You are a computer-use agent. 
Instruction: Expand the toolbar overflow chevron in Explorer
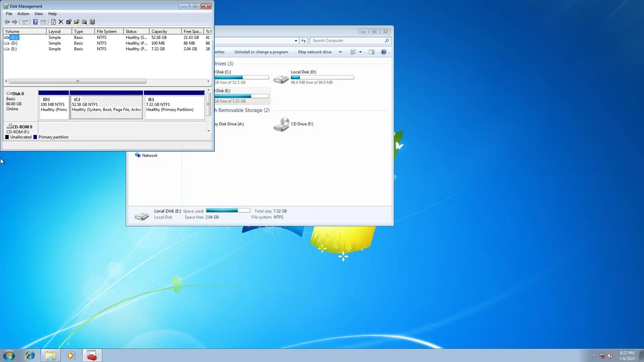(x=340, y=52)
